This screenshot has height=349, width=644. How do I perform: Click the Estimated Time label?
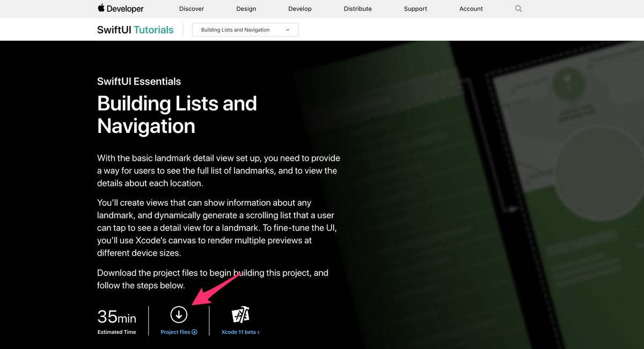(116, 332)
